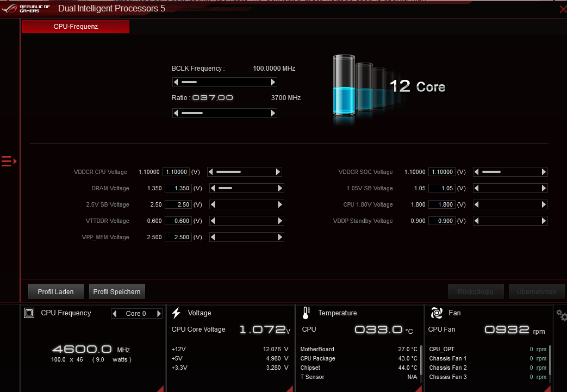Click the VPP_MEM Voltage input field
567x392 pixels.
point(178,237)
